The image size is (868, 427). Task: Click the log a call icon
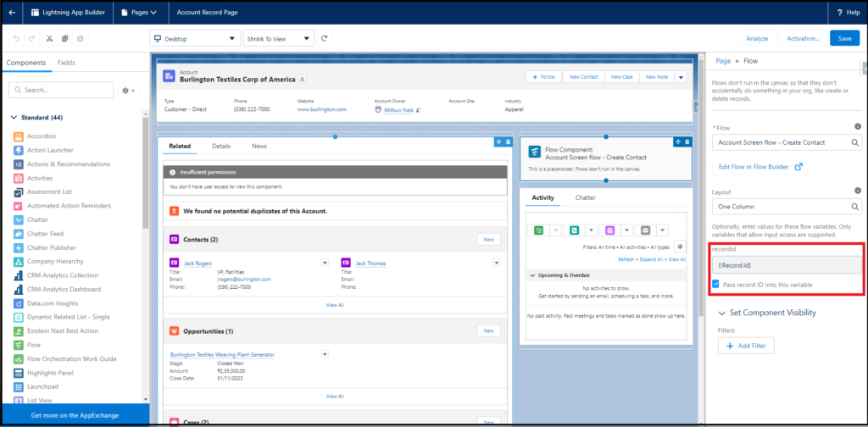(x=575, y=230)
